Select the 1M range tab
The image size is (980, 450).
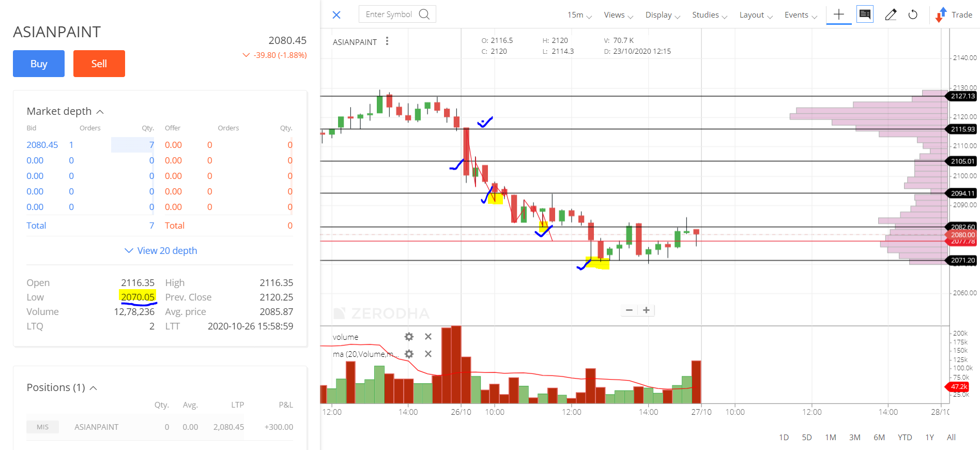[x=831, y=438]
